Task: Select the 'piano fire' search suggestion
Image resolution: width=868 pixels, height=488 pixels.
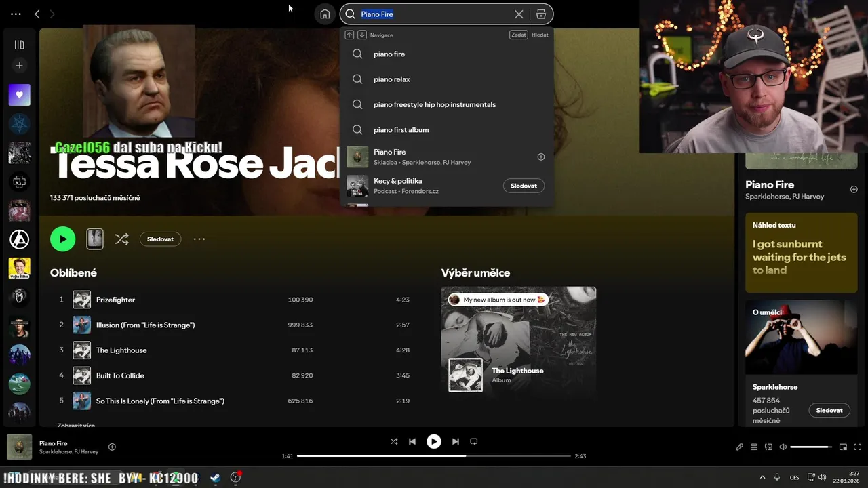Action: [x=446, y=54]
